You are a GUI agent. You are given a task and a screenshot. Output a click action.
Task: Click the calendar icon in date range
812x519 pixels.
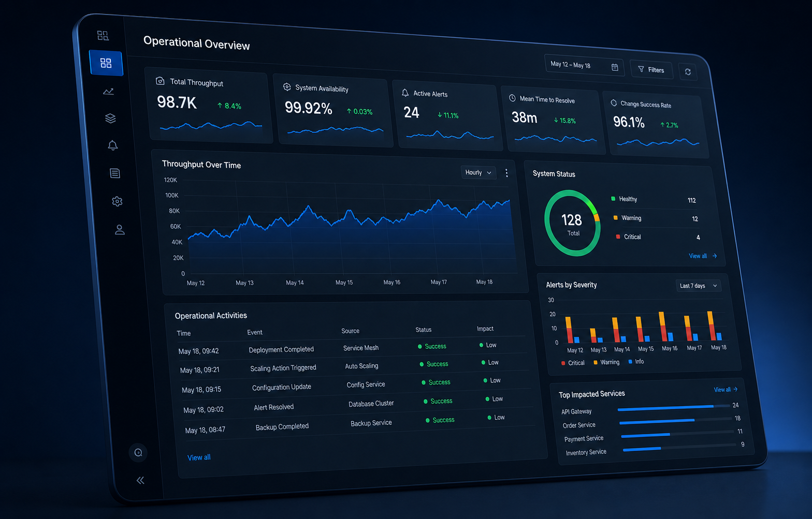click(x=615, y=67)
